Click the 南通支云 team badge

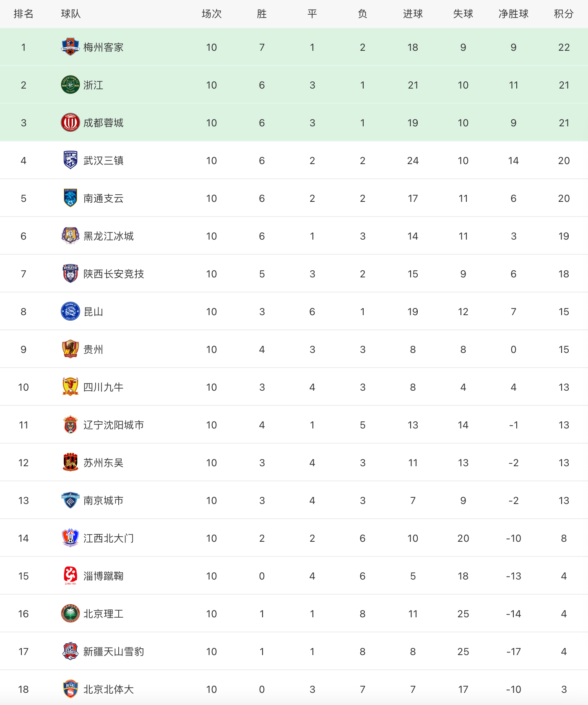pyautogui.click(x=70, y=198)
